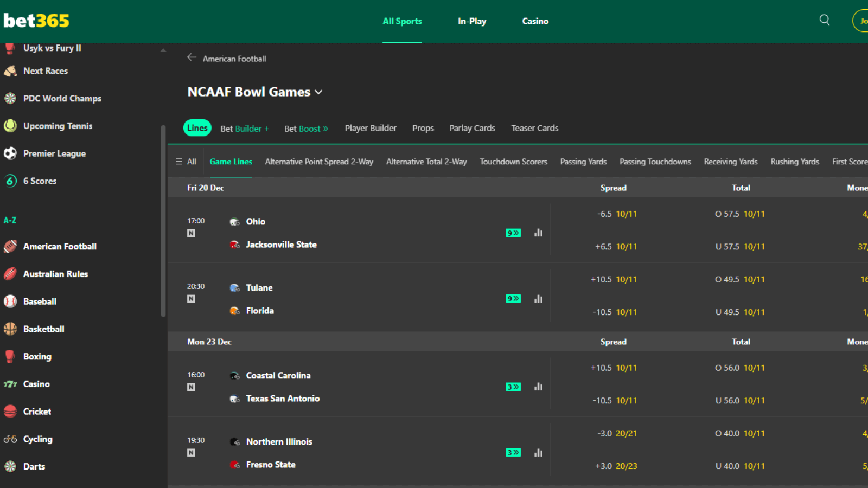
Task: Select Passing Touchdowns market tab
Action: point(655,162)
